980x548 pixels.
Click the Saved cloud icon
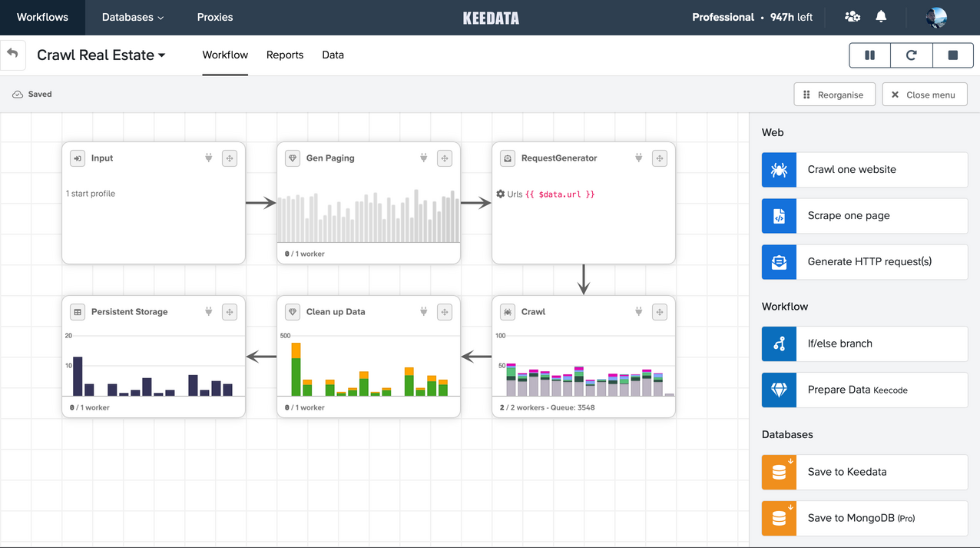click(18, 95)
